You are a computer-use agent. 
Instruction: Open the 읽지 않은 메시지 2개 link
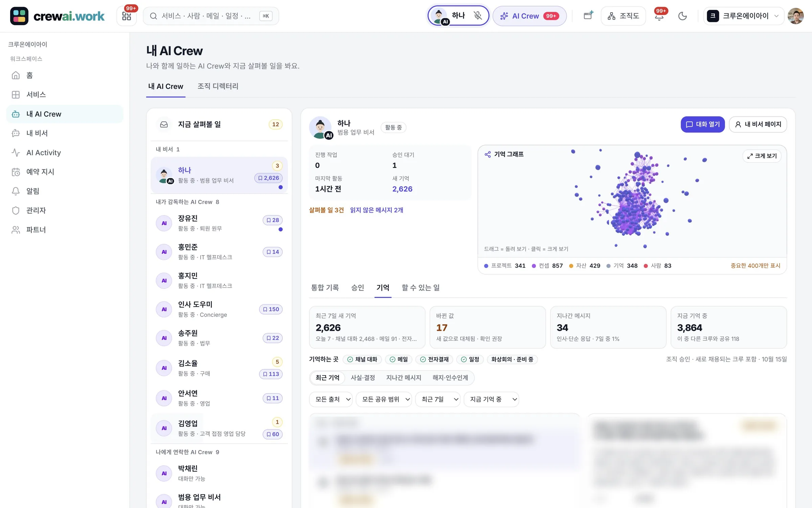pyautogui.click(x=377, y=210)
